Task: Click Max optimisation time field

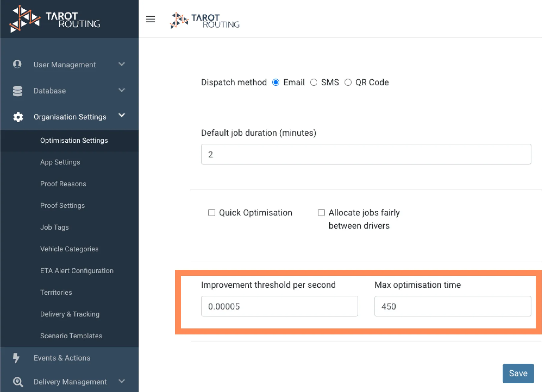Action: [453, 306]
